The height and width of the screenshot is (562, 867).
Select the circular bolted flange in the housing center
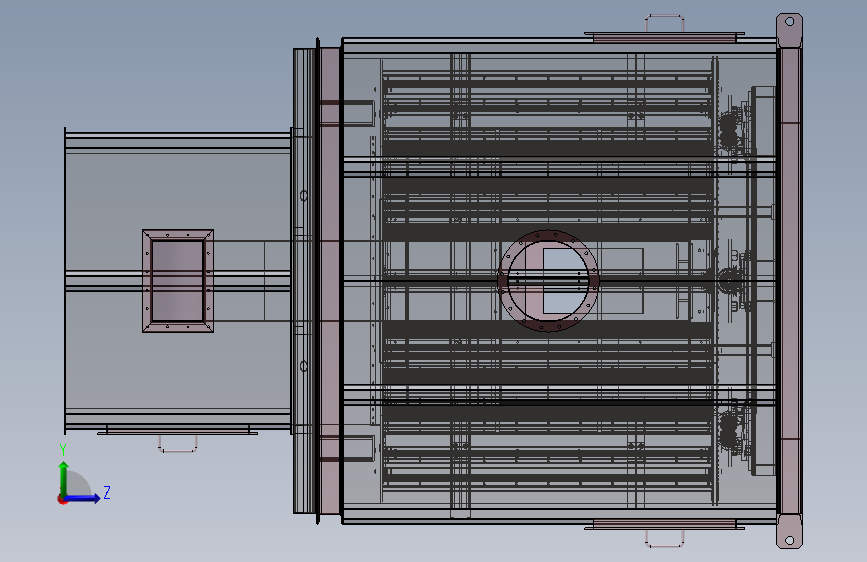(548, 281)
